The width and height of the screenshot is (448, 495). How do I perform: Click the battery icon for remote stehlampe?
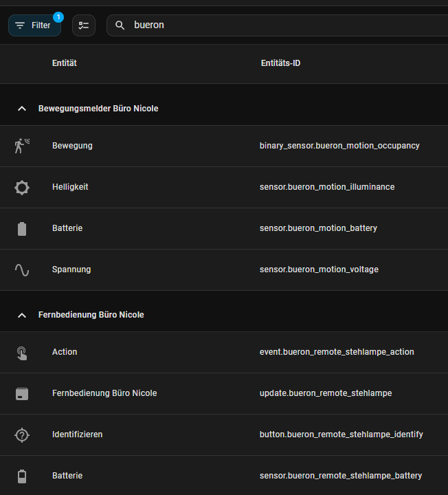click(x=22, y=476)
